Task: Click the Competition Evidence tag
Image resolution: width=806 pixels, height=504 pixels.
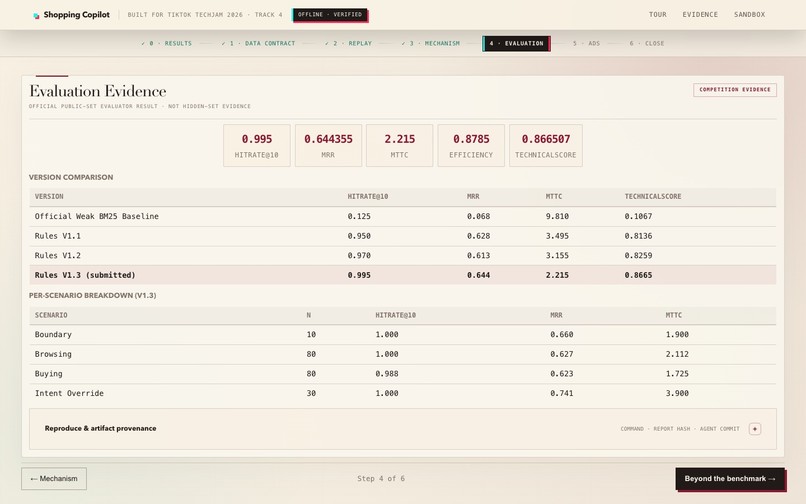Action: [735, 89]
